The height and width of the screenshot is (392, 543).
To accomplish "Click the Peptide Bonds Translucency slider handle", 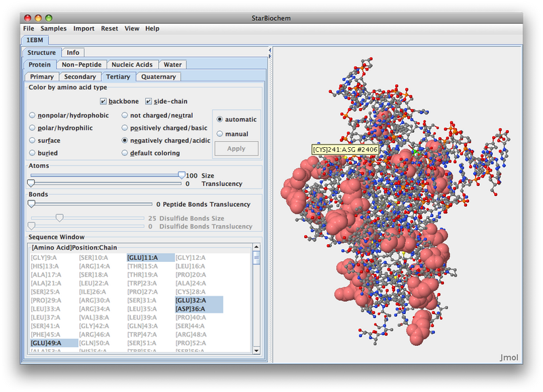I will pyautogui.click(x=31, y=203).
